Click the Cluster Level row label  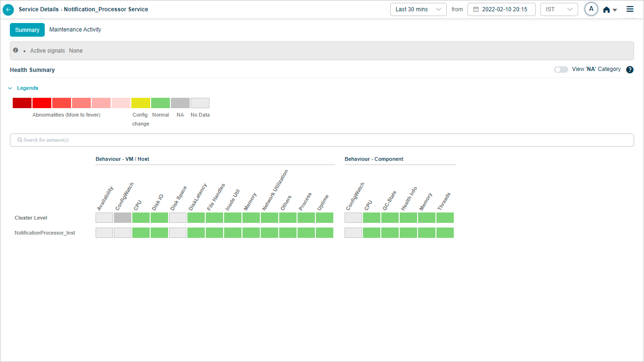31,218
